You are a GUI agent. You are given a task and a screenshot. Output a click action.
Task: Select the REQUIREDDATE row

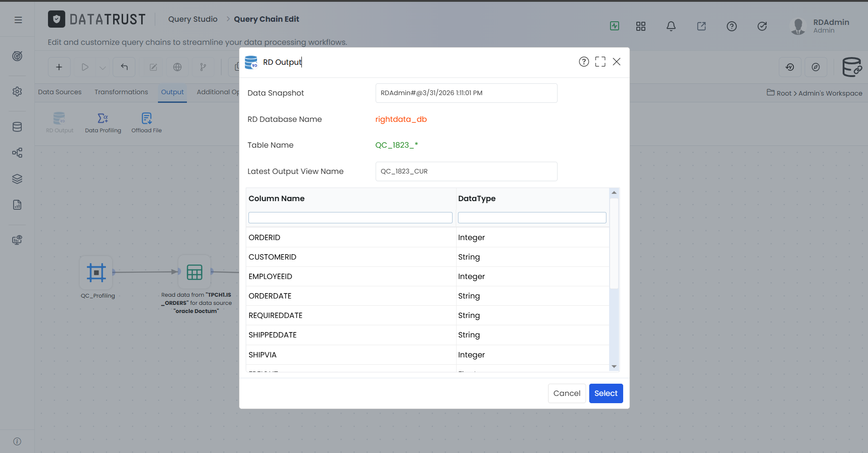(428, 315)
